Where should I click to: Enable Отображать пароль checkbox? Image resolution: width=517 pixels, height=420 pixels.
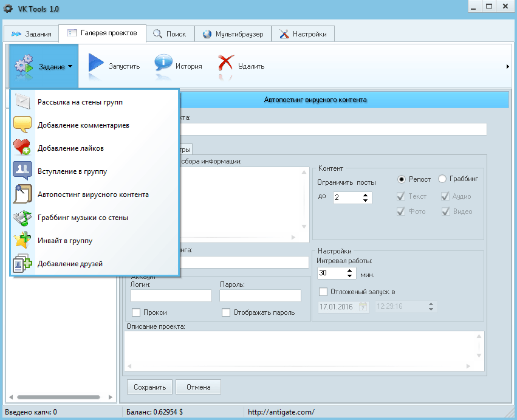pos(226,312)
